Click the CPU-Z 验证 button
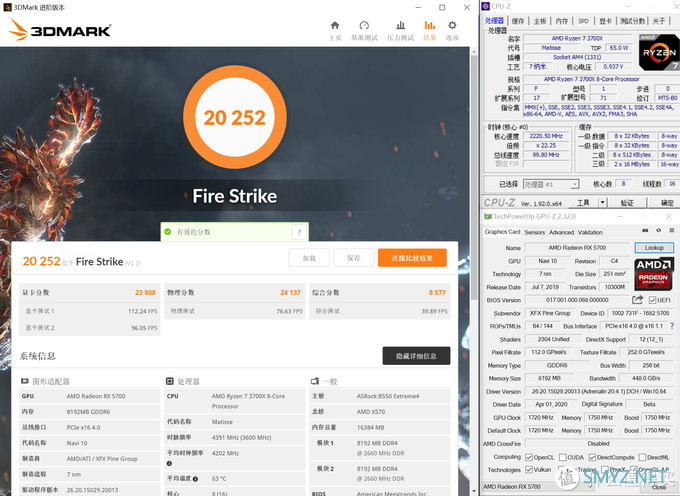 pyautogui.click(x=627, y=202)
